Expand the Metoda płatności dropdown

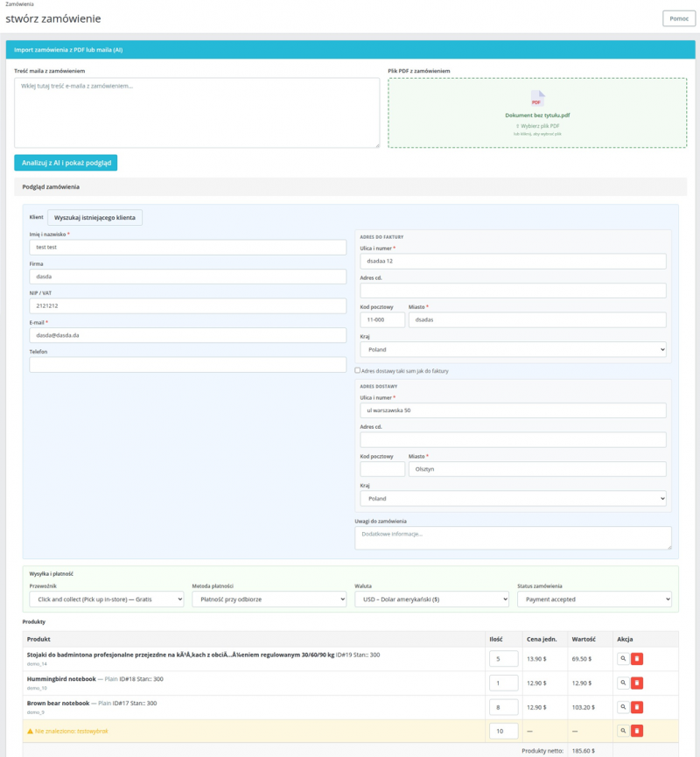[269, 599]
